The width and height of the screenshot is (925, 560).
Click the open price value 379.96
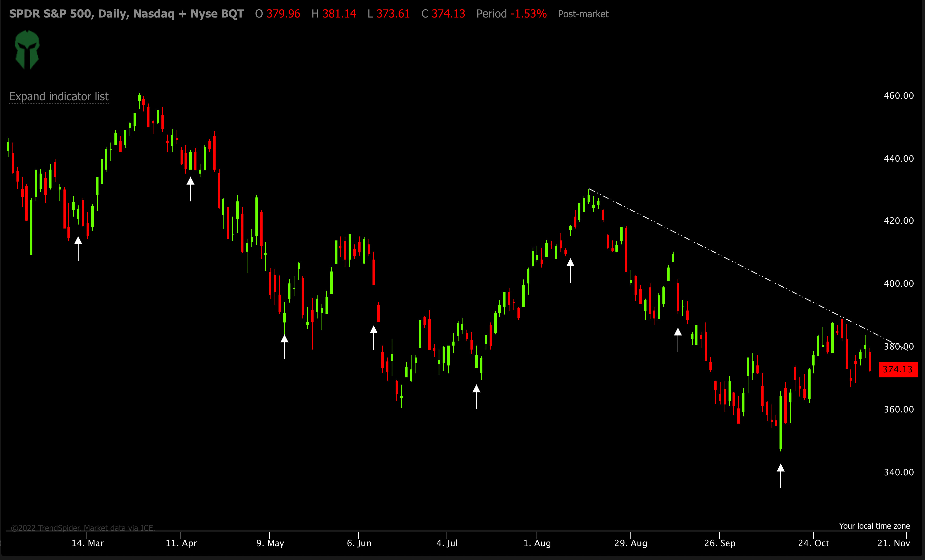tap(284, 14)
